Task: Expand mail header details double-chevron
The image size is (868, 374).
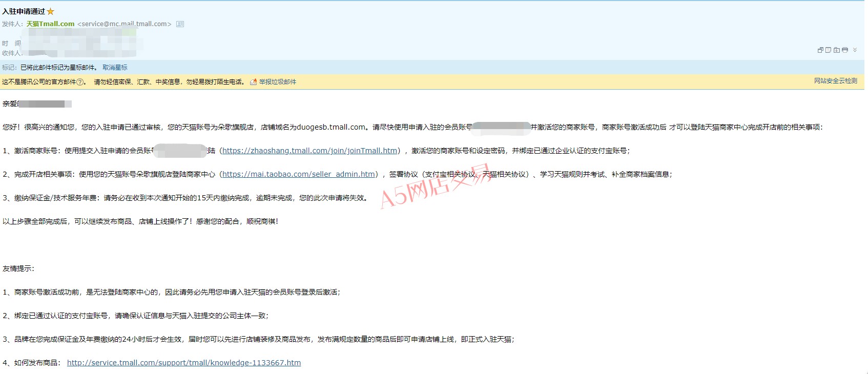Action: pos(855,50)
